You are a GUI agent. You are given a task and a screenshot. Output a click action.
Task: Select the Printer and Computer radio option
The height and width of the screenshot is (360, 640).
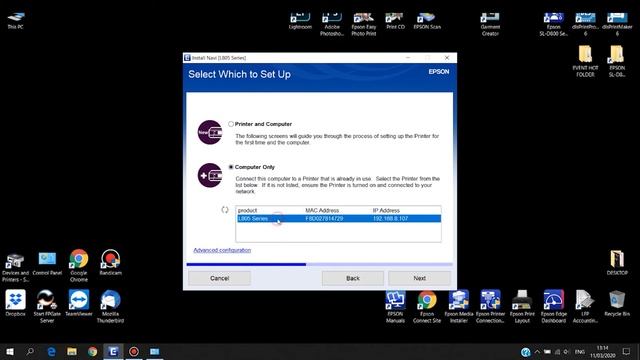click(x=231, y=124)
